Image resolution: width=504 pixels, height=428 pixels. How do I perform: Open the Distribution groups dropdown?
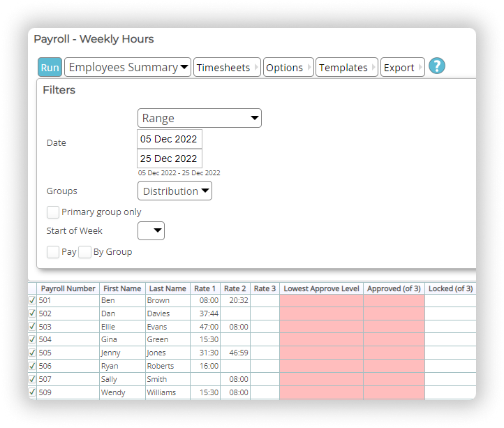[x=175, y=191]
